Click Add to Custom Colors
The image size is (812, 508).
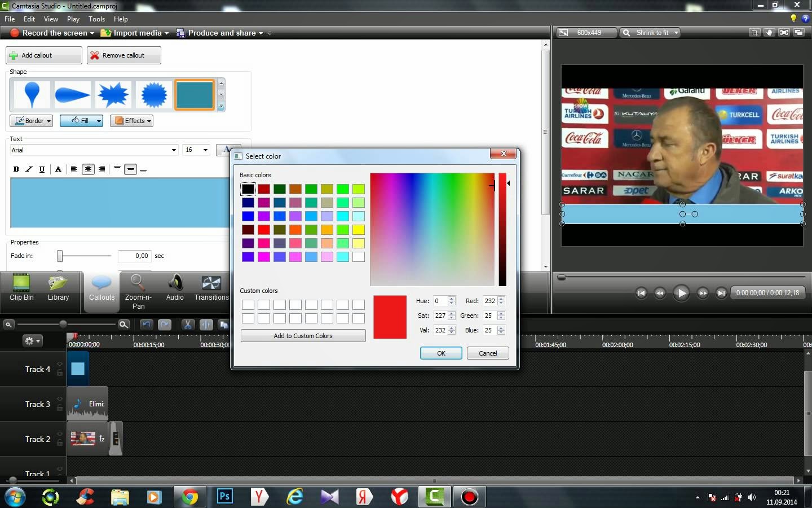point(303,336)
